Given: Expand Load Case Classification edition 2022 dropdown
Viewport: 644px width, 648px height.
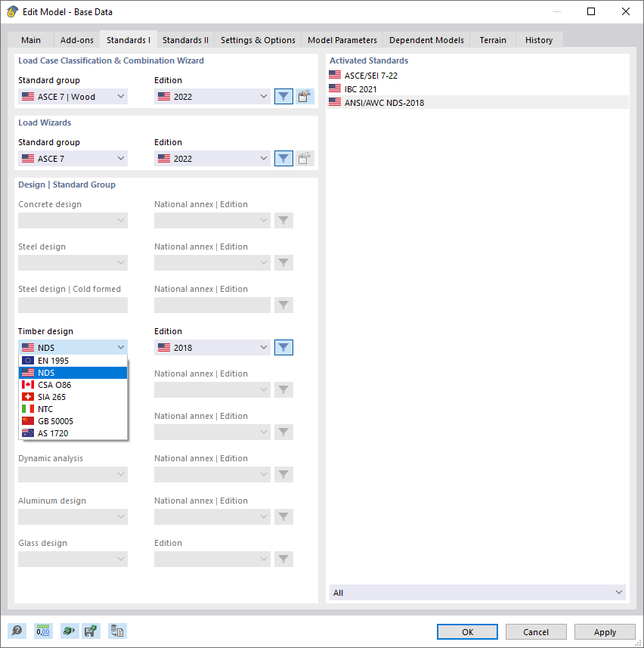Looking at the screenshot, I should click(x=212, y=96).
